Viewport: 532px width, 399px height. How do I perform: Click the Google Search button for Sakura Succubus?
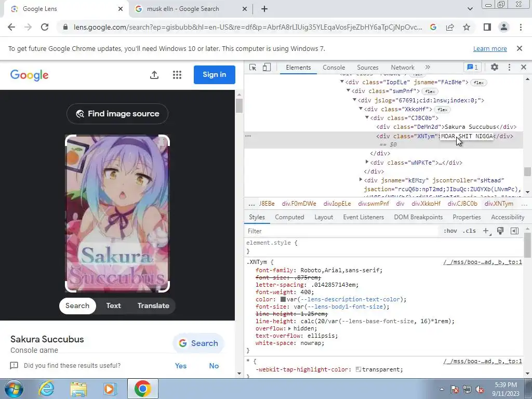(198, 343)
